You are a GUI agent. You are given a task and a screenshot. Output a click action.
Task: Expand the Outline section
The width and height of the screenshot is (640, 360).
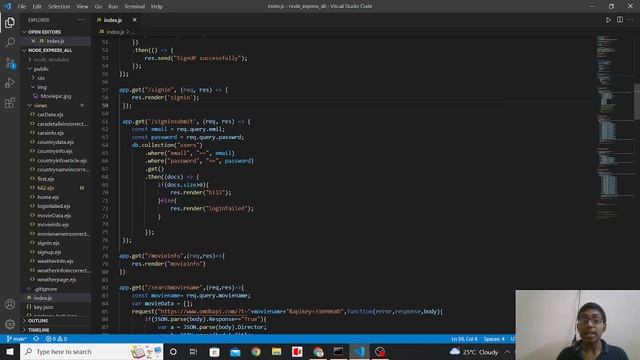coord(38,321)
